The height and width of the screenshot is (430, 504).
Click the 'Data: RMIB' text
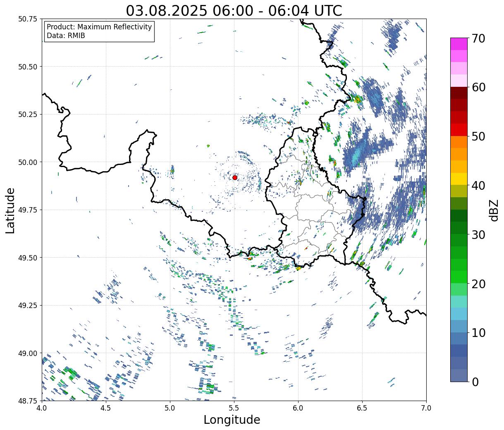(x=66, y=36)
